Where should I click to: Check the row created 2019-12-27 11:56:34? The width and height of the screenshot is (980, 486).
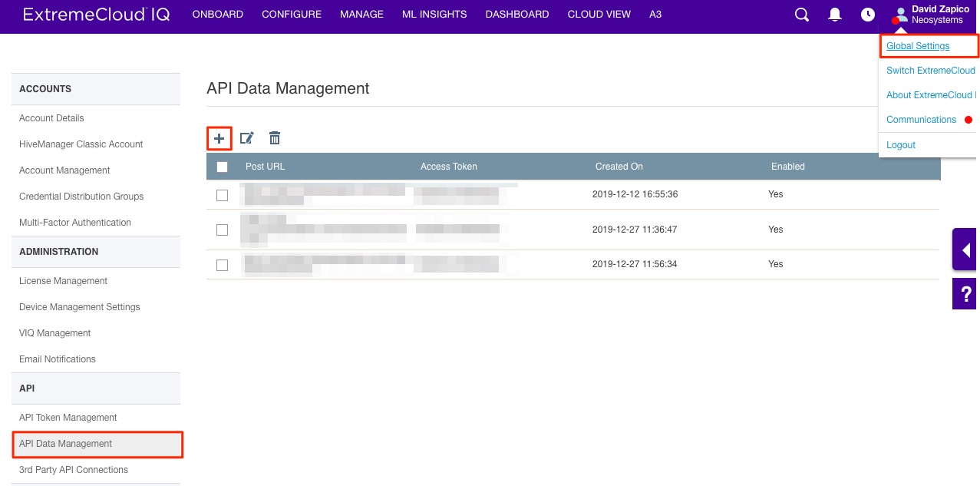click(223, 265)
